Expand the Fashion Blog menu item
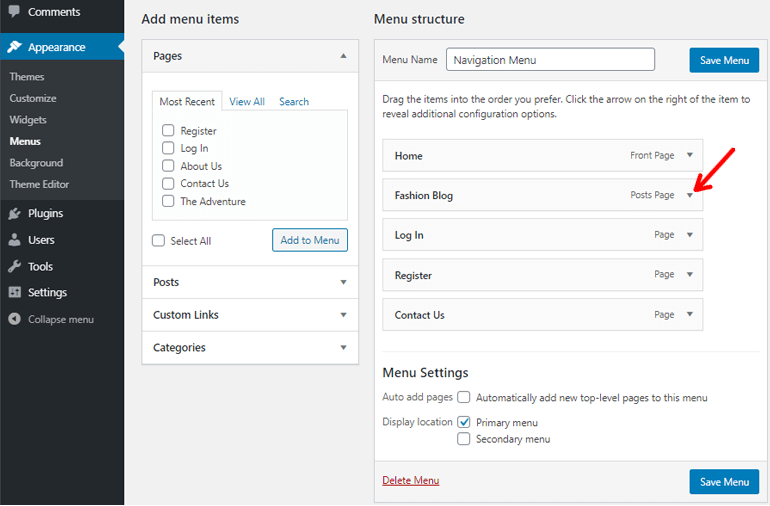The width and height of the screenshot is (770, 506). point(689,196)
